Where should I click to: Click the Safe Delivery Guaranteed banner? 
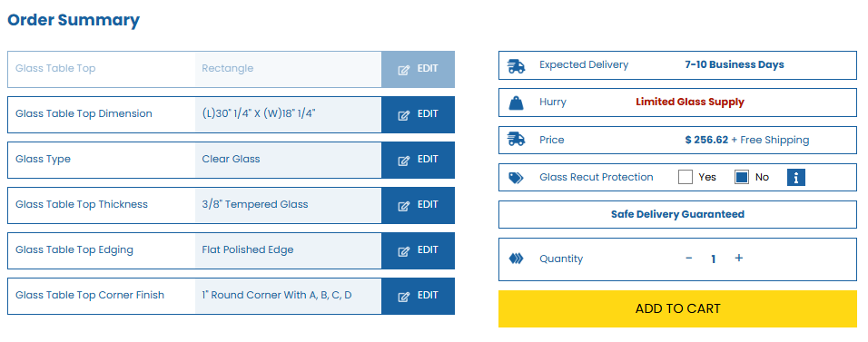coord(677,214)
